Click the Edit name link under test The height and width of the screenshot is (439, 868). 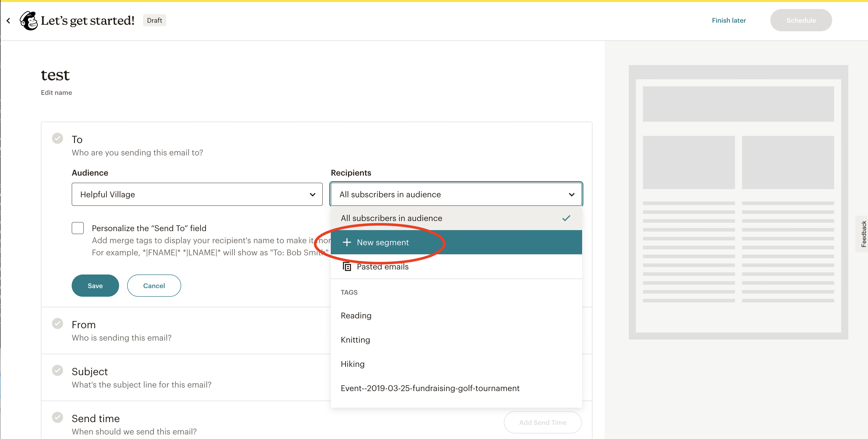(x=56, y=92)
